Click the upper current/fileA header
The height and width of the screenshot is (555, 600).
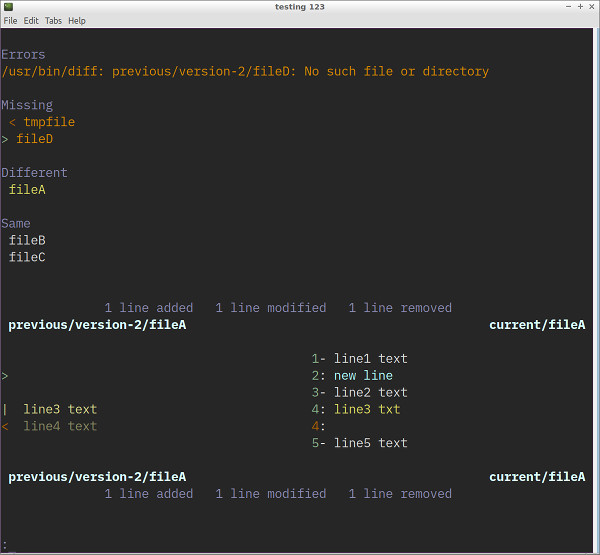[537, 325]
